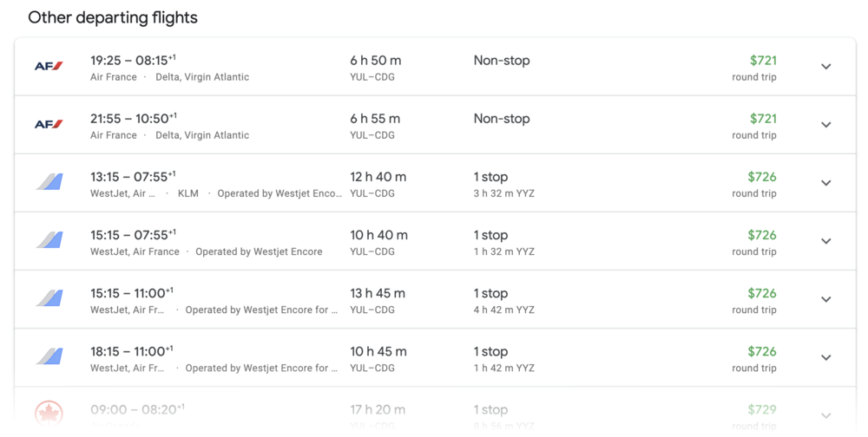Open the chevron for the 13:15 – 07:55 flight
868x437 pixels.
(x=825, y=183)
